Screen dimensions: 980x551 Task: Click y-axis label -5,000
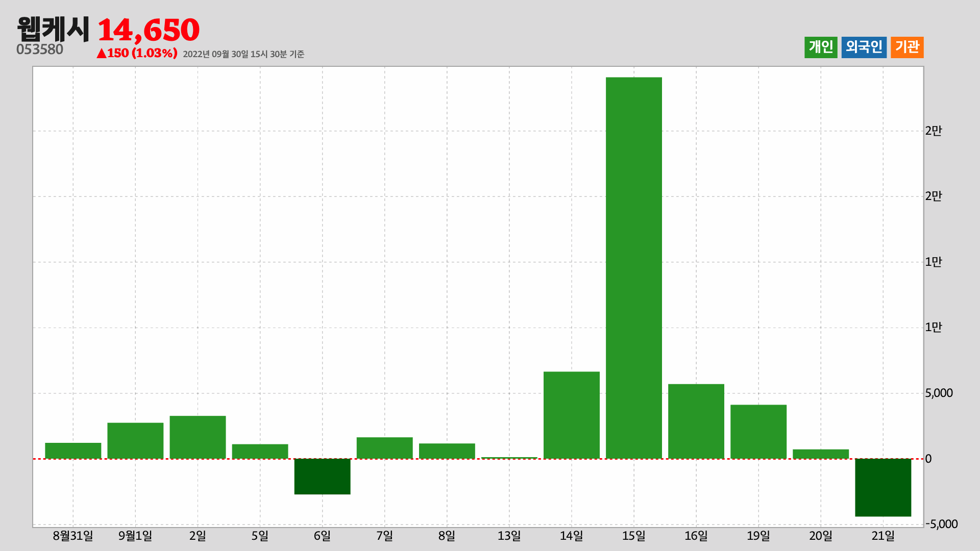click(941, 524)
